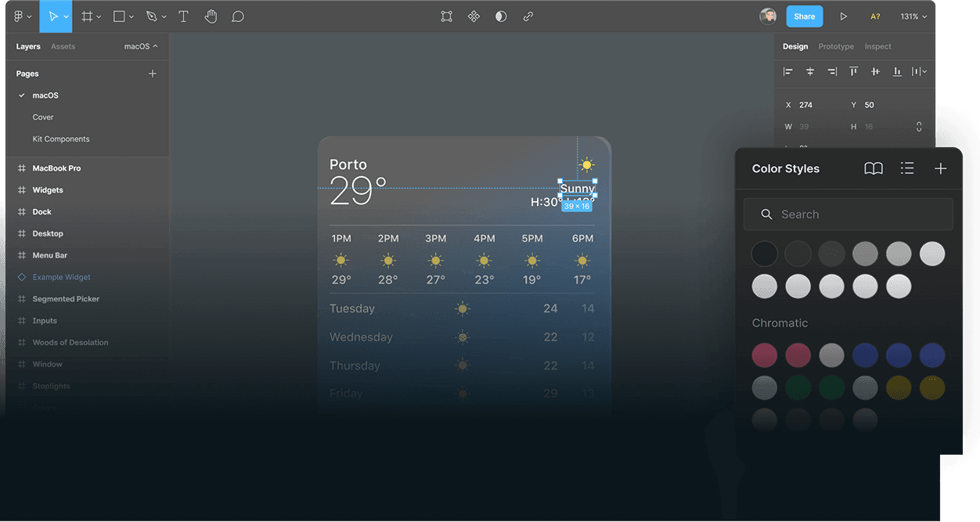Switch to the Prototype tab

[835, 46]
